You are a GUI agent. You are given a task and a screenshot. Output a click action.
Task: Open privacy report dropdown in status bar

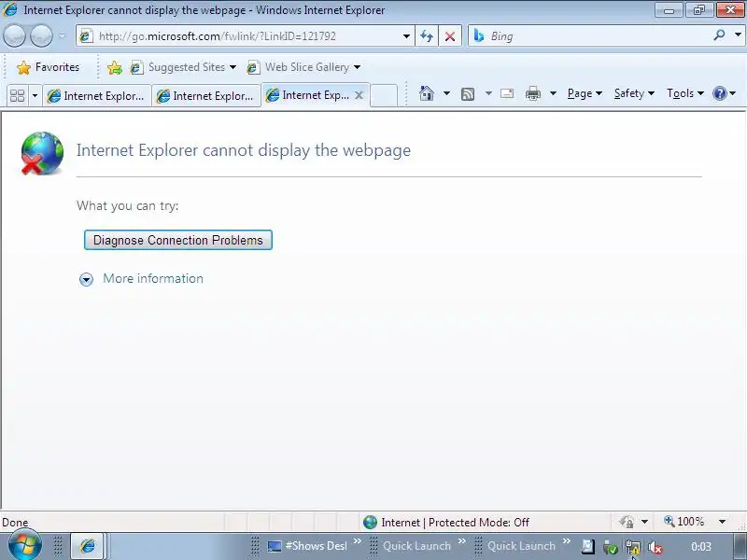[x=644, y=522]
